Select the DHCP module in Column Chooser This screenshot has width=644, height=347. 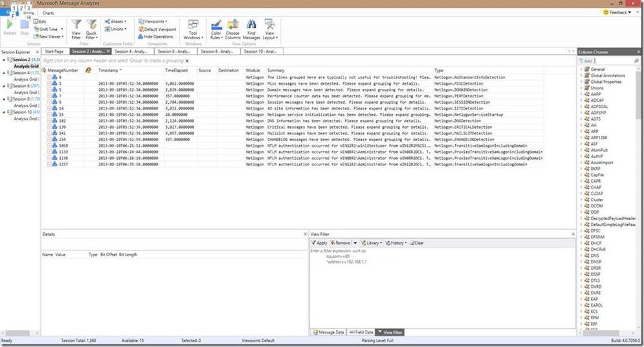point(596,243)
